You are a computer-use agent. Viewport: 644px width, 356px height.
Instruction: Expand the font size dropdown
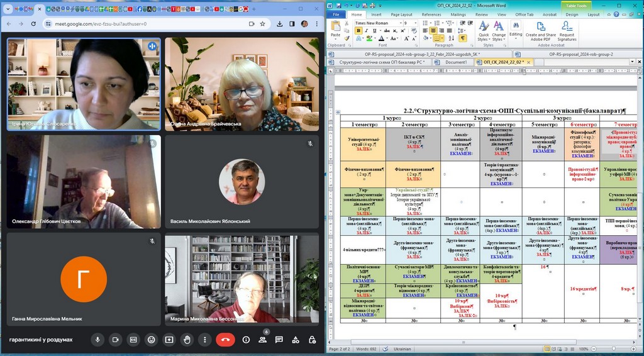coord(414,23)
